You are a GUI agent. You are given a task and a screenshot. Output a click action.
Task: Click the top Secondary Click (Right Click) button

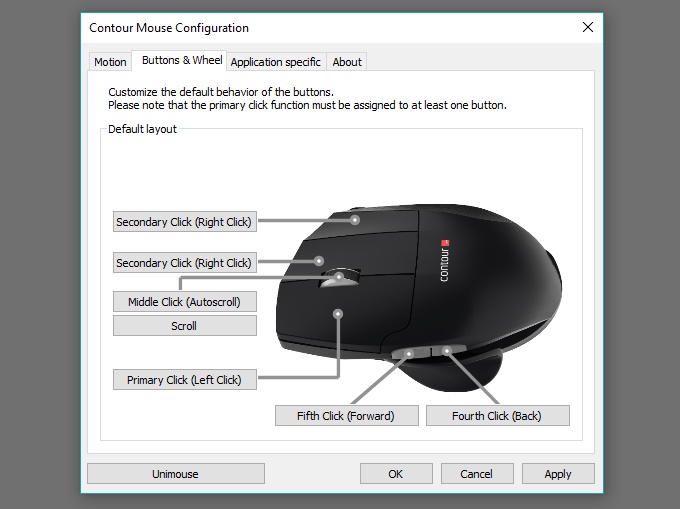(185, 222)
